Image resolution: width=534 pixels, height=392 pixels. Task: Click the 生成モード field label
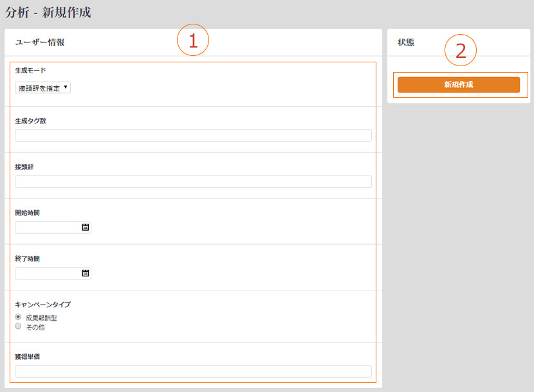pyautogui.click(x=31, y=71)
